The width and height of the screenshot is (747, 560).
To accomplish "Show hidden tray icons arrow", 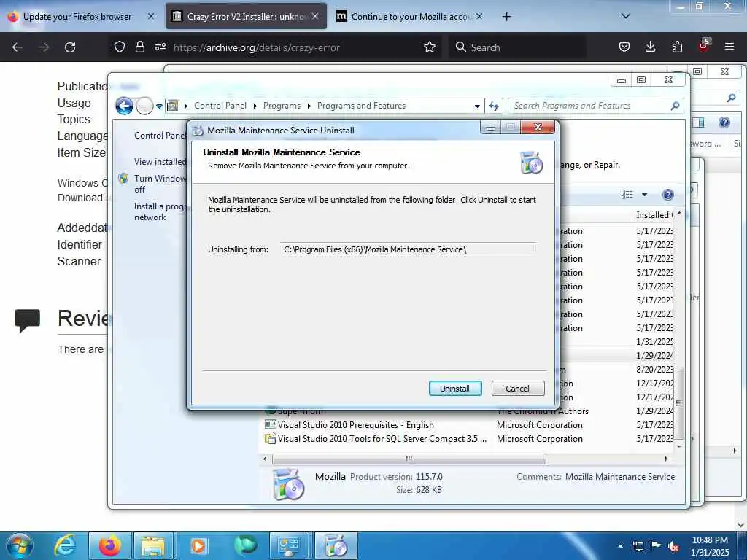I will [x=620, y=546].
